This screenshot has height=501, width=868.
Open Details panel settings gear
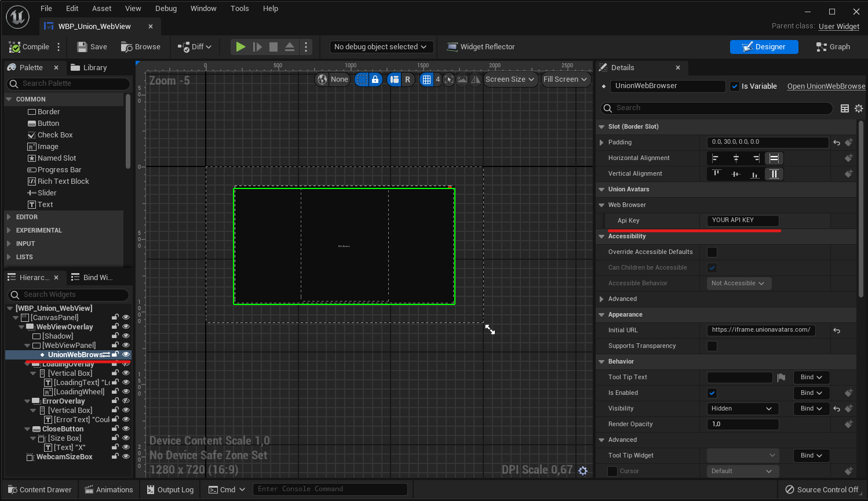pos(859,108)
